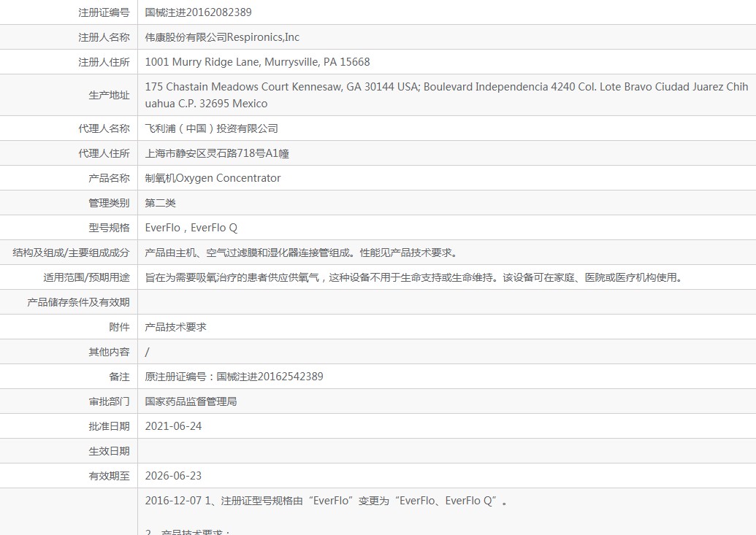Select product name 制氧机Oxygen Concentrator

(x=213, y=178)
